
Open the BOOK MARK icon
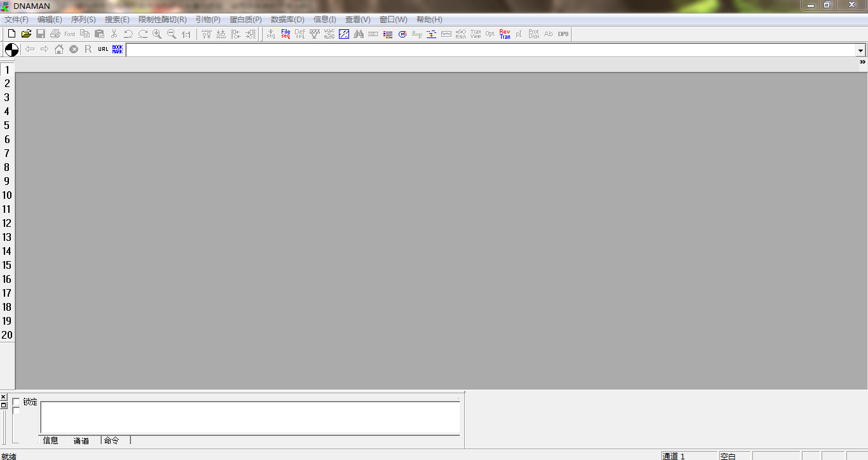tap(118, 49)
